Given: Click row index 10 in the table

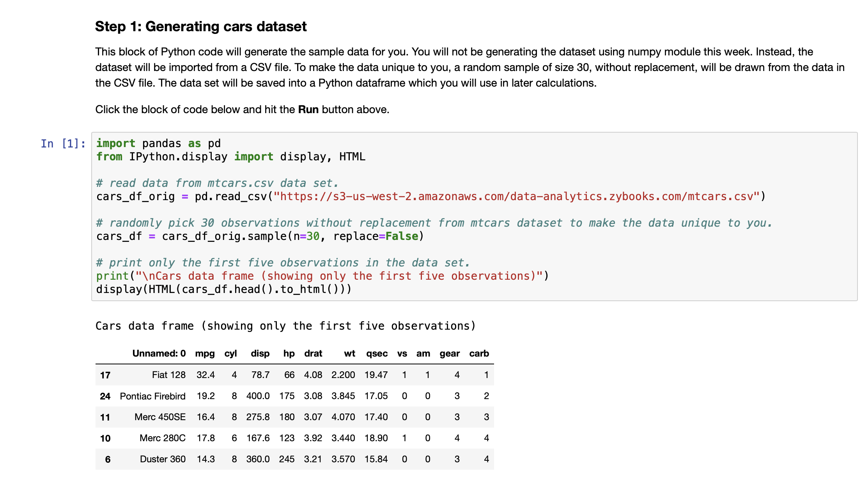Looking at the screenshot, I should pyautogui.click(x=105, y=438).
